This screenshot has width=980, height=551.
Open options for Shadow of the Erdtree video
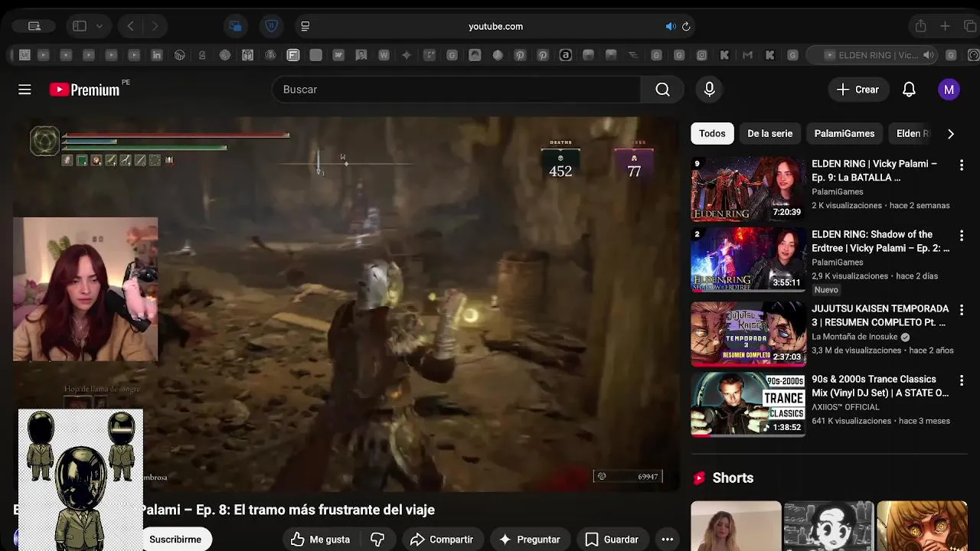click(962, 235)
